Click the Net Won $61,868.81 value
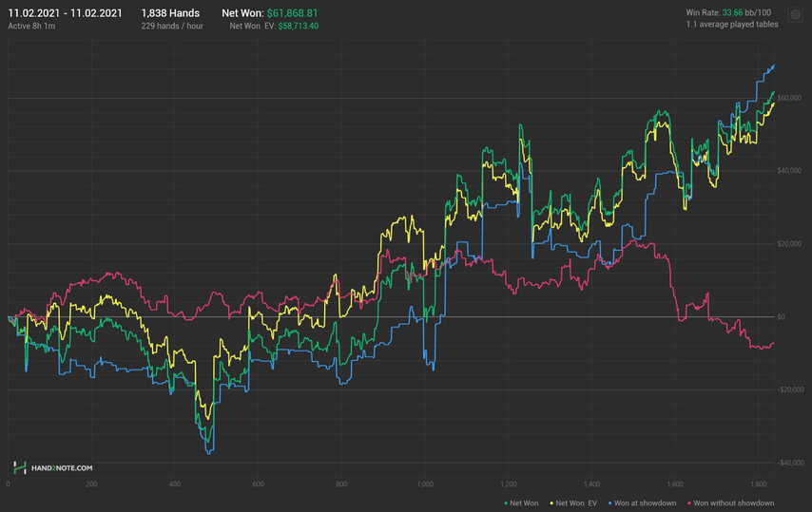The image size is (812, 512). pos(292,13)
